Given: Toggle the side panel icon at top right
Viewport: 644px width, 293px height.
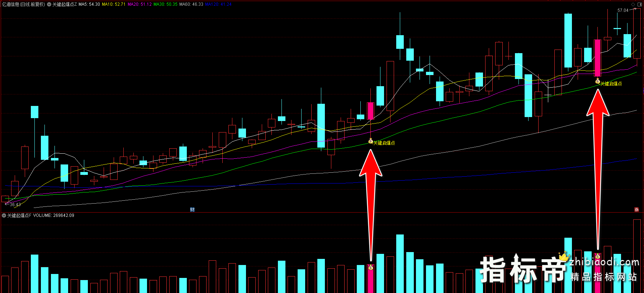Looking at the screenshot, I should 639,4.
